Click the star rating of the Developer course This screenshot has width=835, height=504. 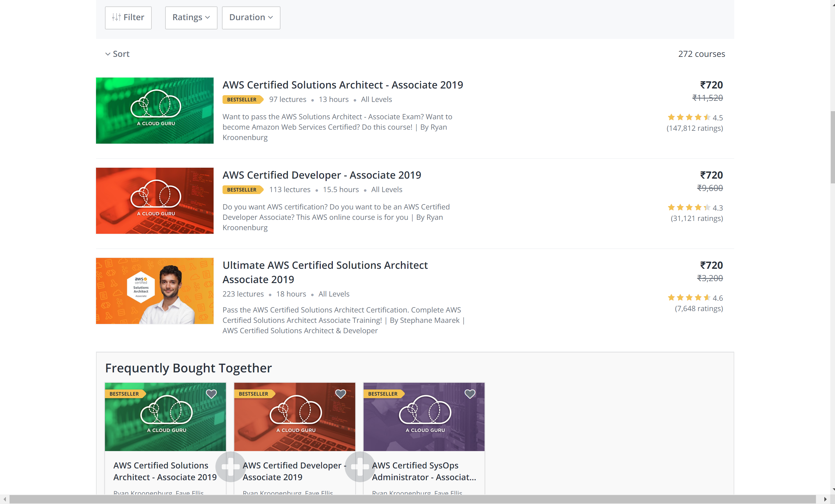click(x=689, y=207)
